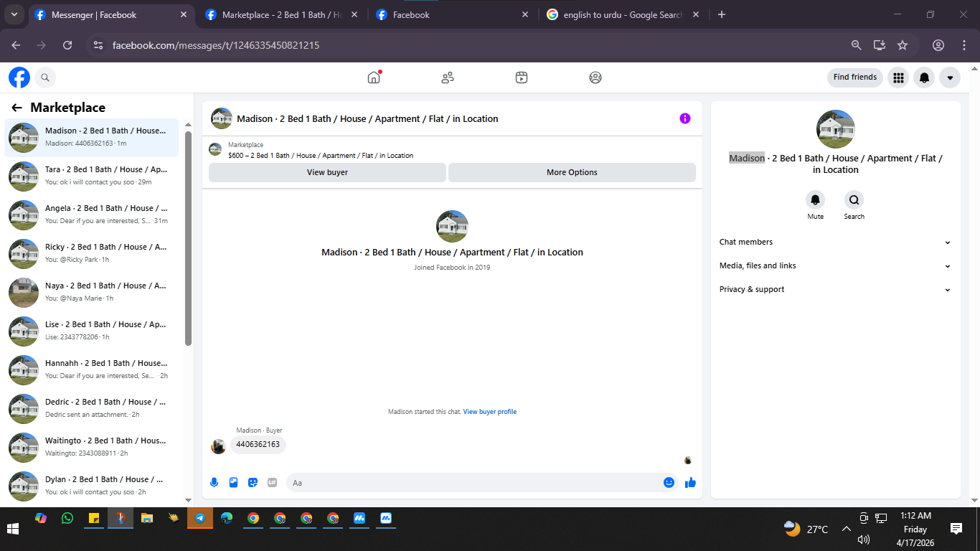Click the message bubble 4406362163
This screenshot has width=980, height=551.
click(258, 445)
